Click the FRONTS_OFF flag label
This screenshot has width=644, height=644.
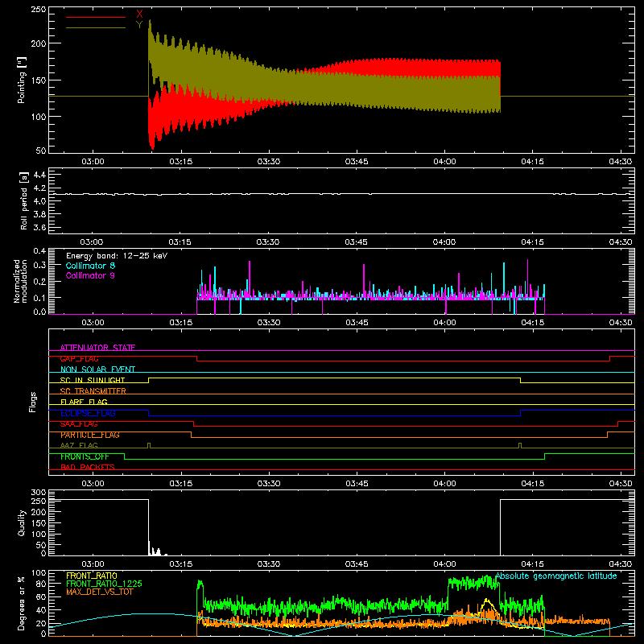click(85, 456)
